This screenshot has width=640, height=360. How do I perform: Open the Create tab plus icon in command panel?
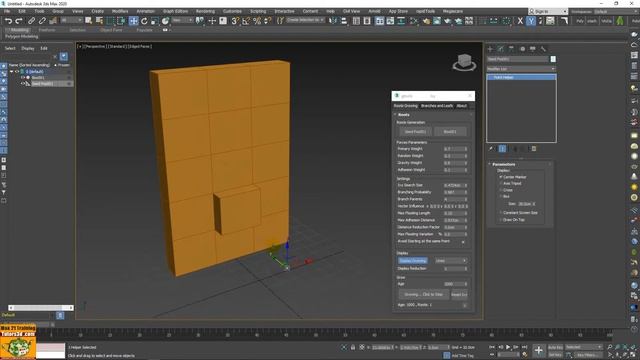[491, 49]
